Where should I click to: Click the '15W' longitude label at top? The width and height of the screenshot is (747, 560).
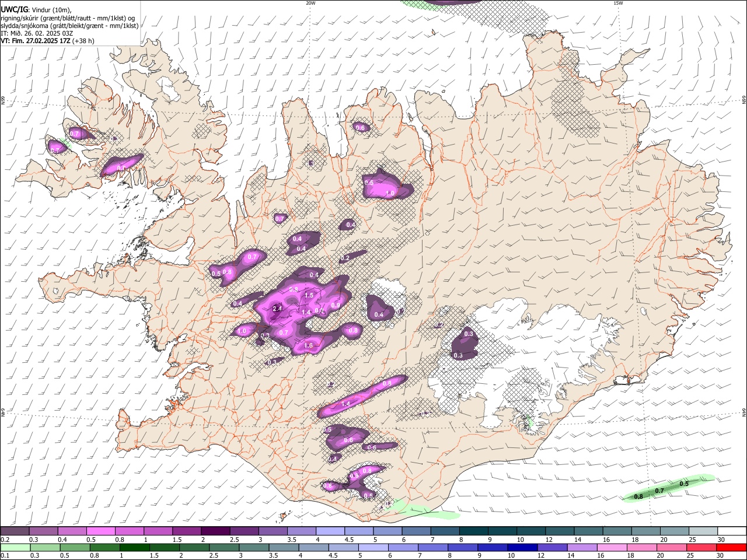tap(618, 3)
